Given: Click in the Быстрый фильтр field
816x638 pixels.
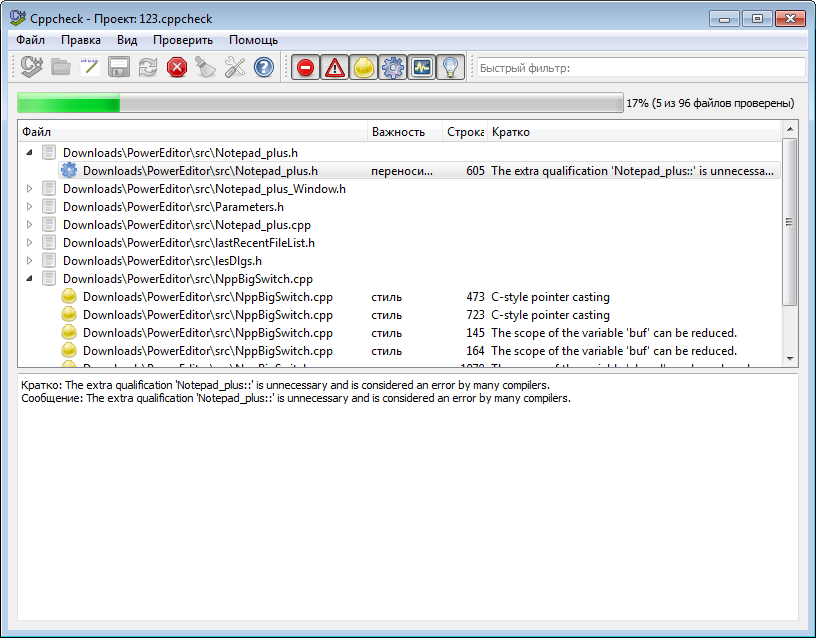Looking at the screenshot, I should coord(641,68).
